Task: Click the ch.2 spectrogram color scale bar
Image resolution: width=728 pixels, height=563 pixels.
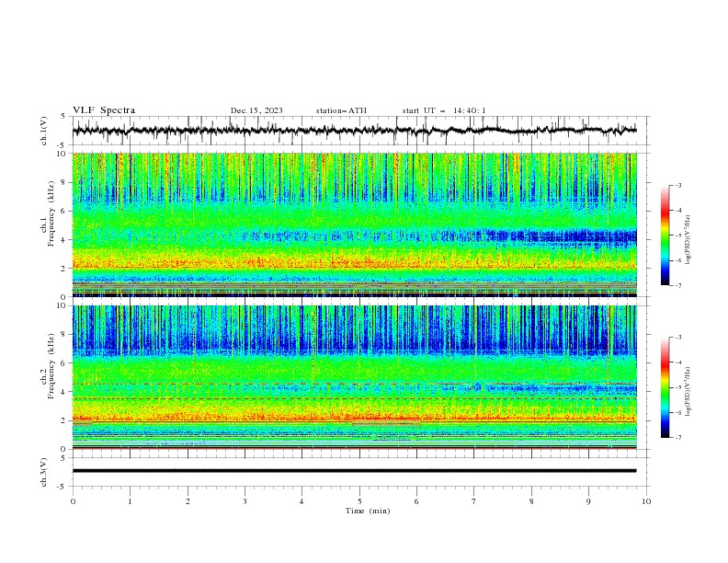Action: (665, 387)
